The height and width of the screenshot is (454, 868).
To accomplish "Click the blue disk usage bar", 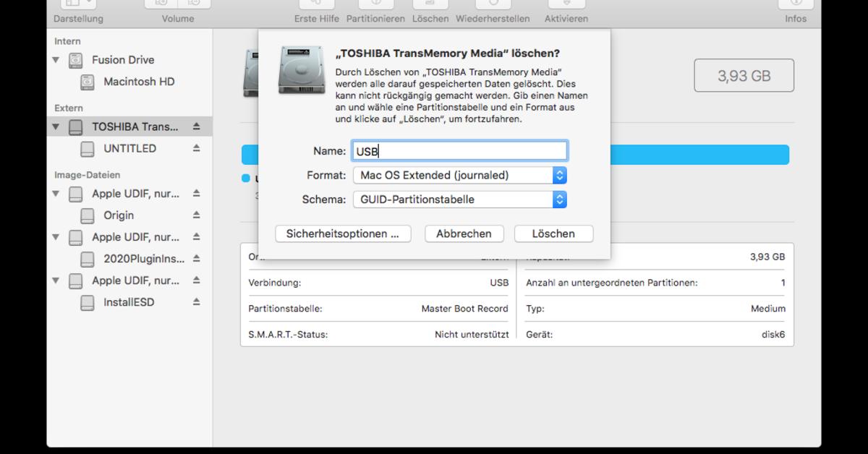I will pyautogui.click(x=699, y=155).
